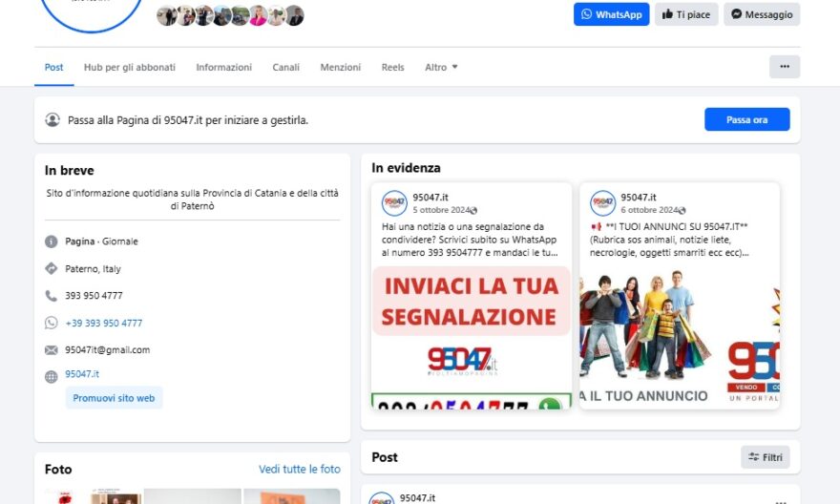Click the location icon beside Paterno, Italy
The image size is (840, 504).
51,268
